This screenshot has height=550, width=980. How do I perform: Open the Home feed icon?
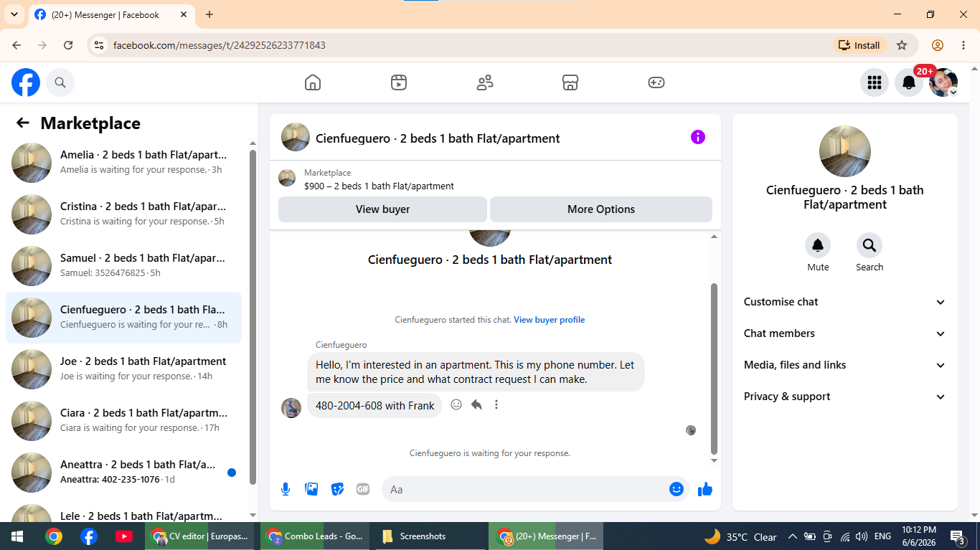pyautogui.click(x=313, y=82)
